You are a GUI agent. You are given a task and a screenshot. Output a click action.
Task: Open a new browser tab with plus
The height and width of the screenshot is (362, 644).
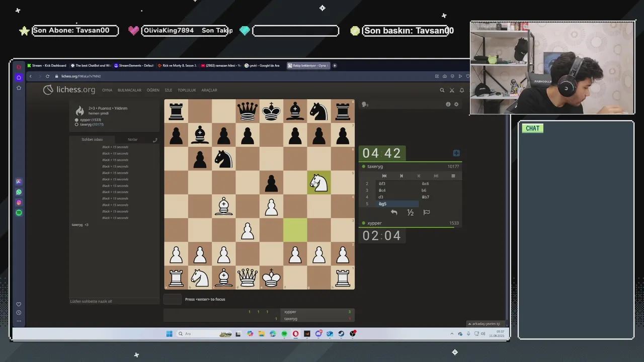[x=335, y=65]
